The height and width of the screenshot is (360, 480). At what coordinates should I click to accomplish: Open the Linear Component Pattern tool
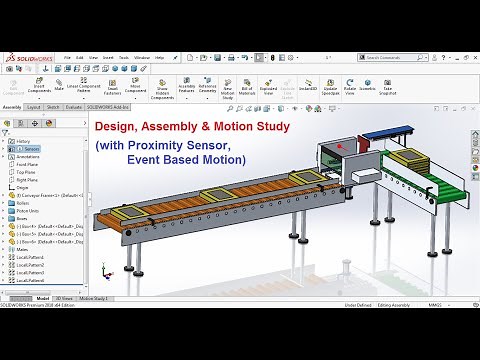point(84,85)
